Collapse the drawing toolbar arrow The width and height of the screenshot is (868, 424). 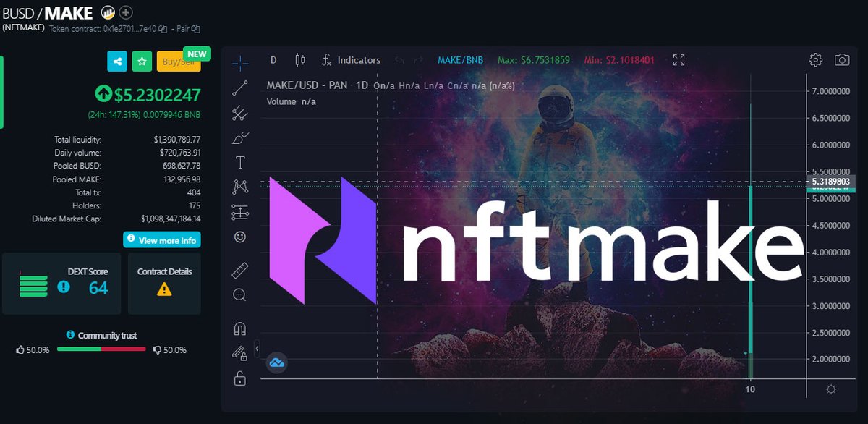(257, 349)
